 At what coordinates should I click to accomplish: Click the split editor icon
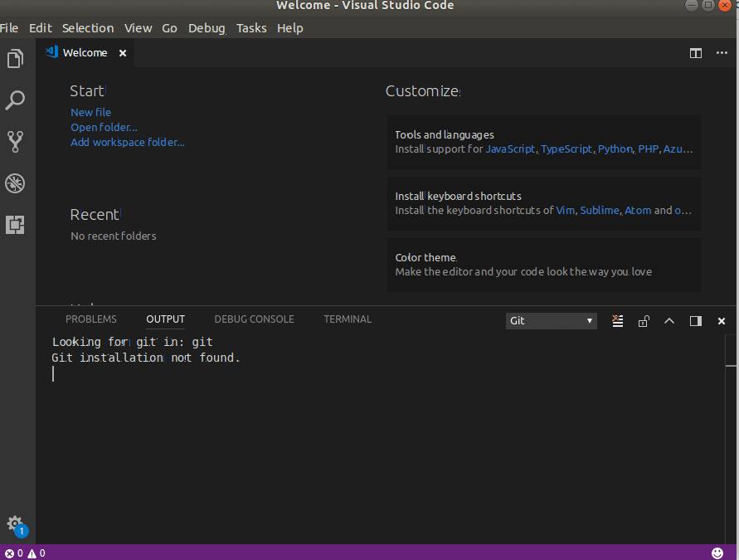tap(696, 53)
